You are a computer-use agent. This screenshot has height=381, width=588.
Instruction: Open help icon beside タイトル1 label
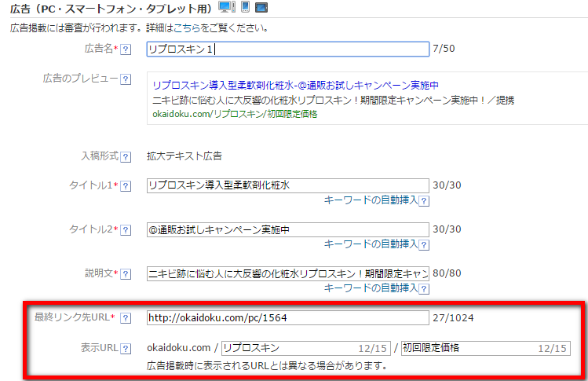click(126, 185)
